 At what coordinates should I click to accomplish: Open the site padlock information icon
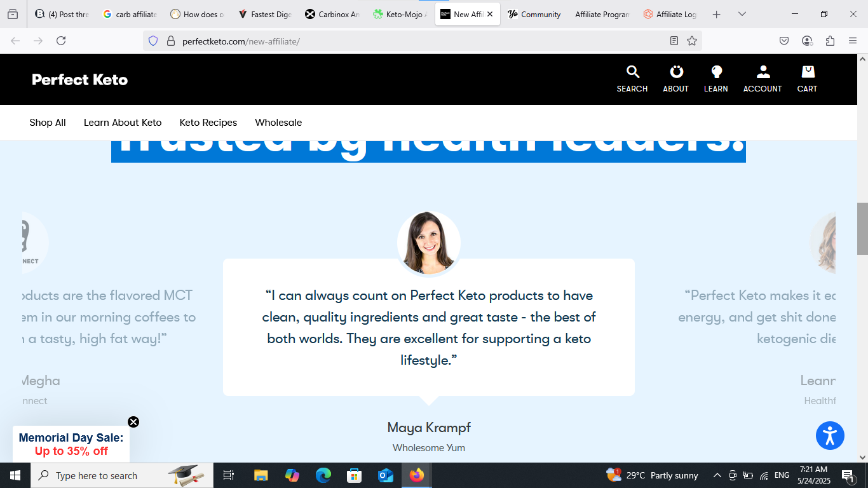[x=170, y=41]
